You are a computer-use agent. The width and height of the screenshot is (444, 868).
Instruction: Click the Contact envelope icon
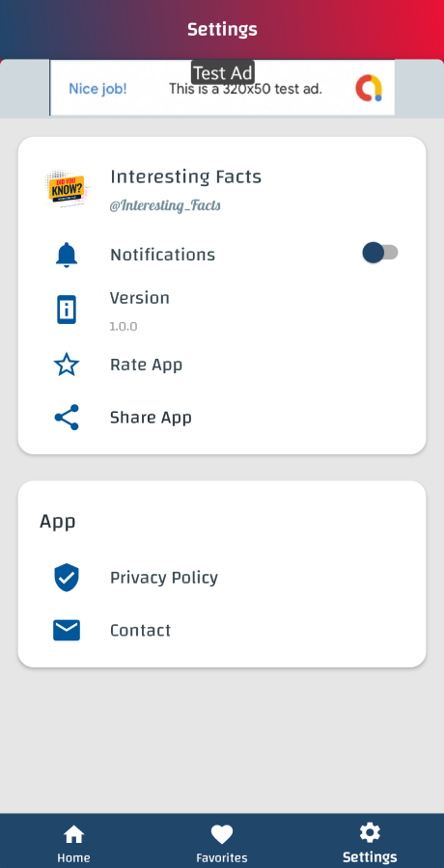(67, 630)
